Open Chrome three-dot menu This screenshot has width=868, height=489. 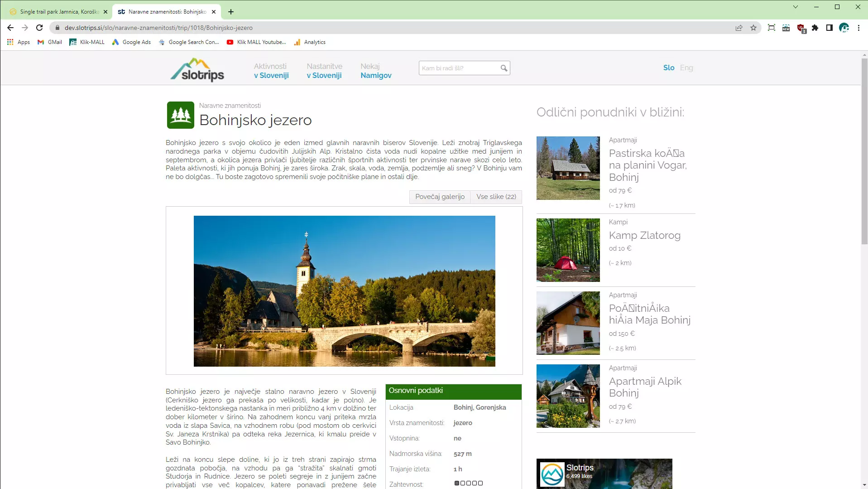click(x=858, y=28)
